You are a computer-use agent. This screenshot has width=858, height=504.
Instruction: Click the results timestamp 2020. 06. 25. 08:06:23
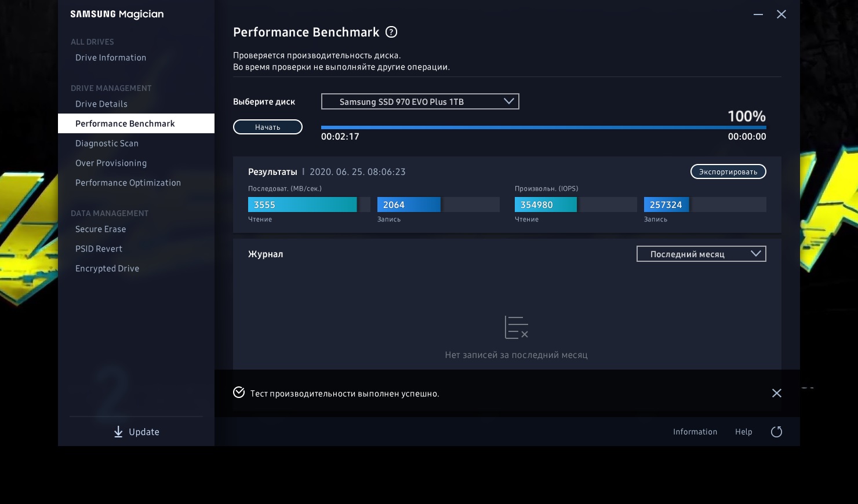click(358, 172)
